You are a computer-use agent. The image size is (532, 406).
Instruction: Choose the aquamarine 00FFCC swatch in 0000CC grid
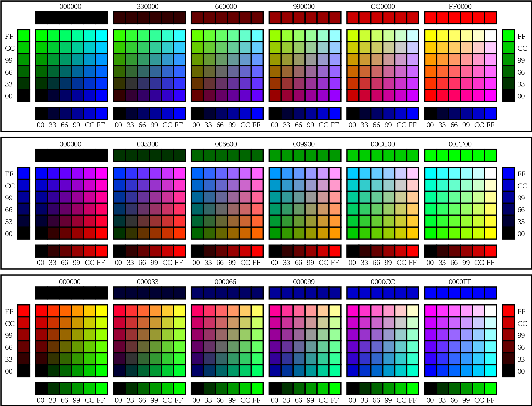click(413, 371)
